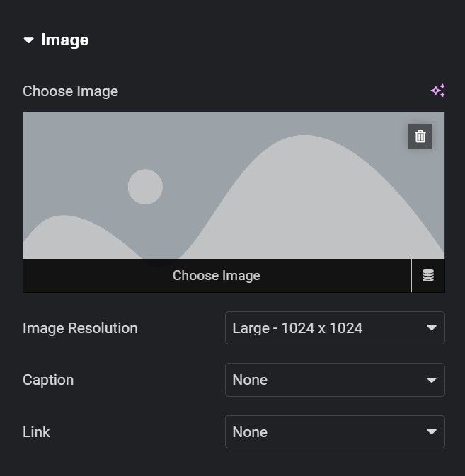Delete the image with trash icon
Image resolution: width=465 pixels, height=476 pixels.
coord(420,136)
